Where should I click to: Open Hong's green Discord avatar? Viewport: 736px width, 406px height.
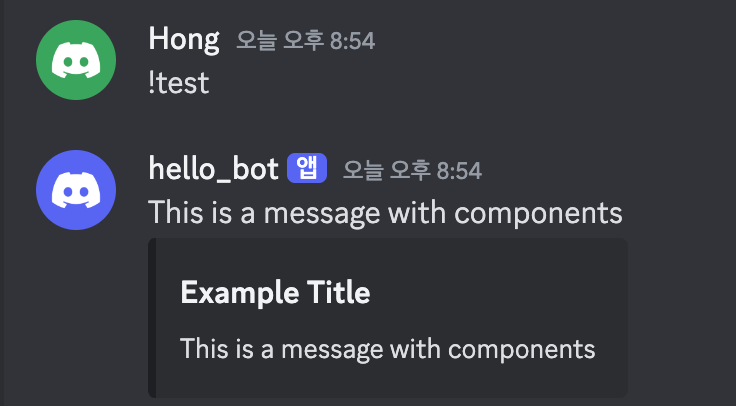(76, 60)
